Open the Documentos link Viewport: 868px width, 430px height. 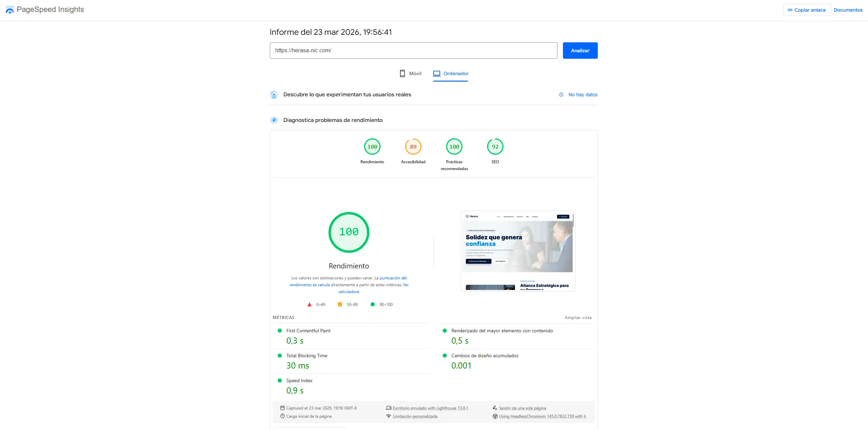click(848, 10)
